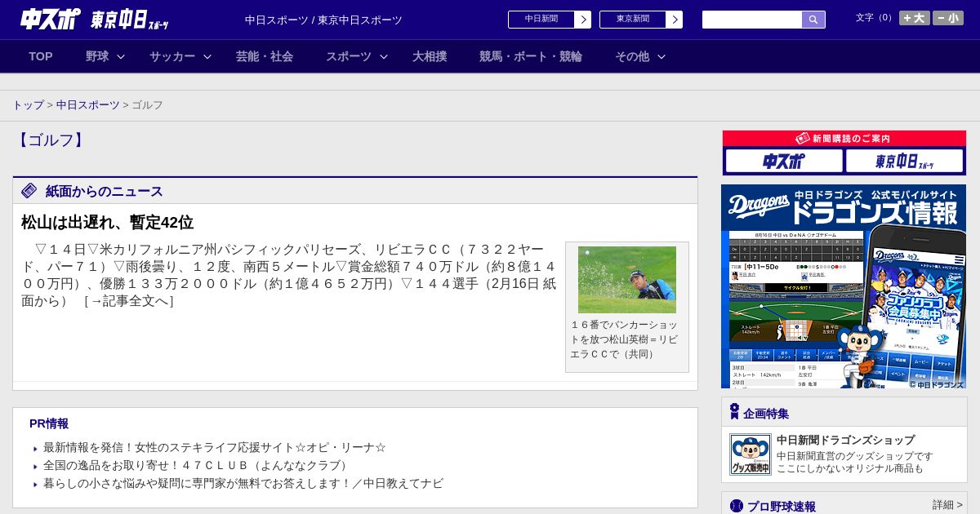The image size is (980, 514).
Task: Open PR link オピ・リーナ women's site
Action: 215,448
